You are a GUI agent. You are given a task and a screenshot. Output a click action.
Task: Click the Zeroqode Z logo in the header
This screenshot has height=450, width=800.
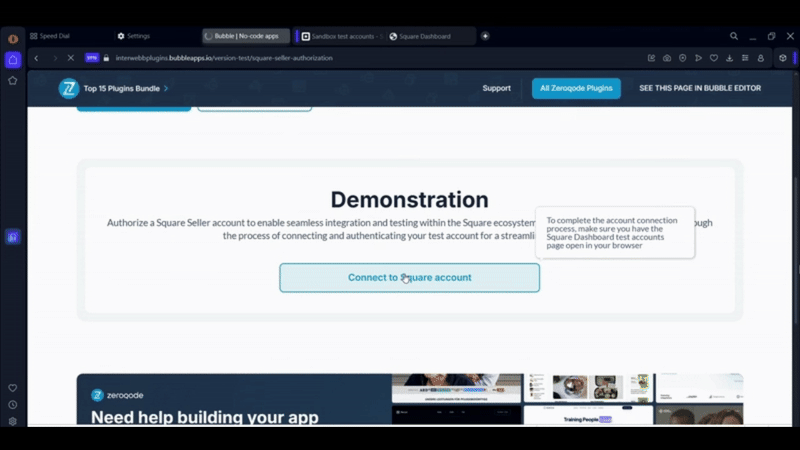click(68, 88)
